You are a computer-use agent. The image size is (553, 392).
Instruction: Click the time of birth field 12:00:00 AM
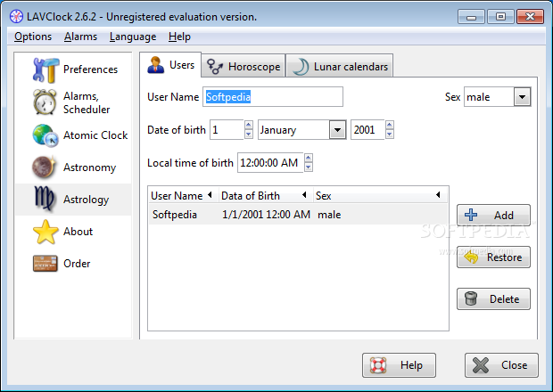(x=270, y=163)
